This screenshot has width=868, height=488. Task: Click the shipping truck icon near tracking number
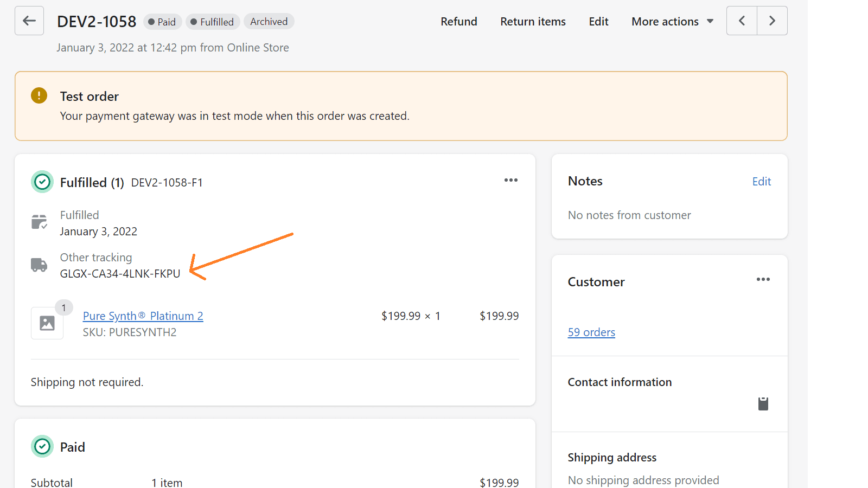[39, 265]
